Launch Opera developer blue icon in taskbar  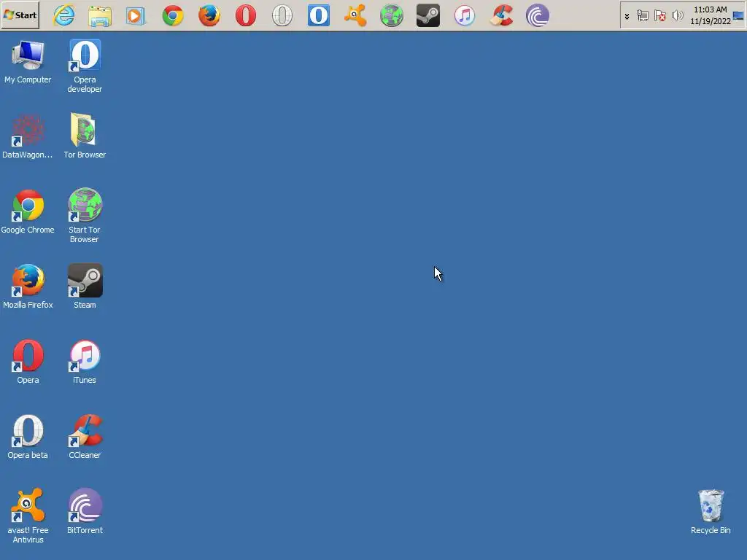point(319,15)
